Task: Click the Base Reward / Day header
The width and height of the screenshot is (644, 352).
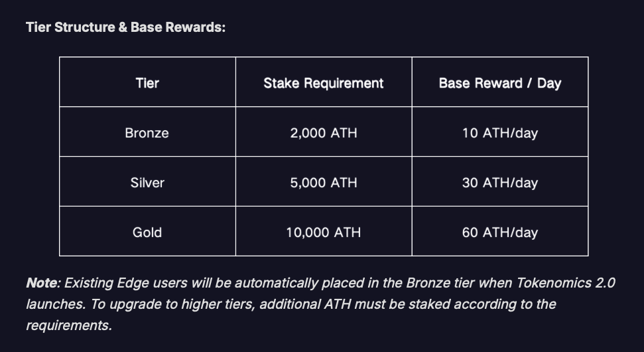Action: [500, 82]
